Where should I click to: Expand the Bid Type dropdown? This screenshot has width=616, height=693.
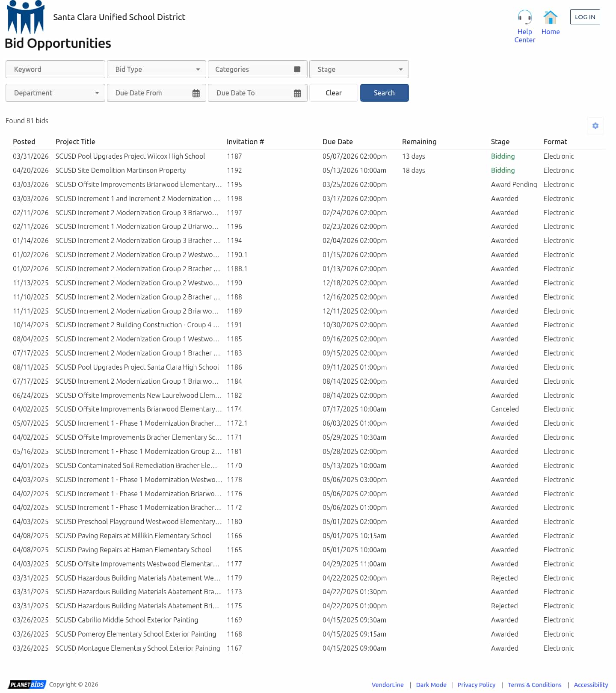click(x=157, y=69)
